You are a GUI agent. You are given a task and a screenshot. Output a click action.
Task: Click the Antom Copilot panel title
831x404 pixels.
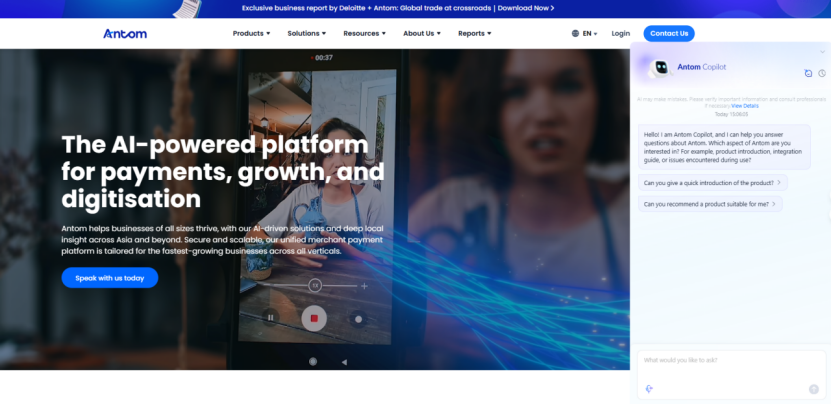click(702, 67)
